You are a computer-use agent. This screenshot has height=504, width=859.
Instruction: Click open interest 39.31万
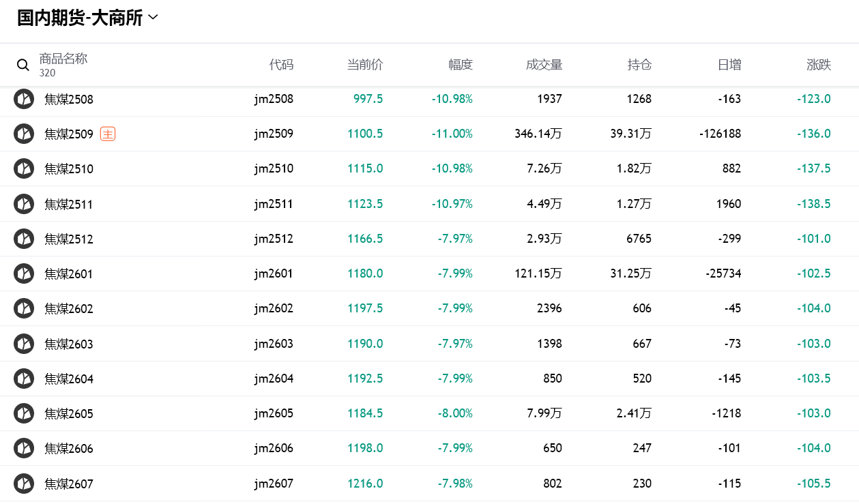631,134
